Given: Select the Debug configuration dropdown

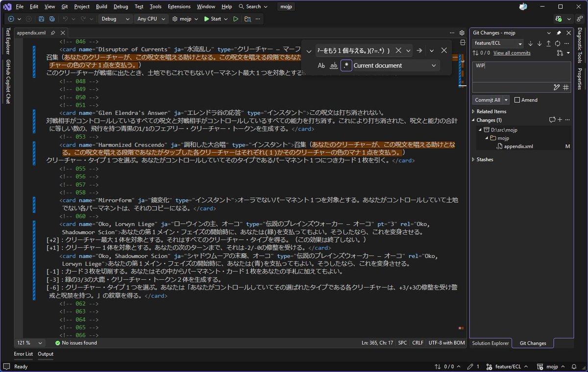Looking at the screenshot, I should pos(116,19).
